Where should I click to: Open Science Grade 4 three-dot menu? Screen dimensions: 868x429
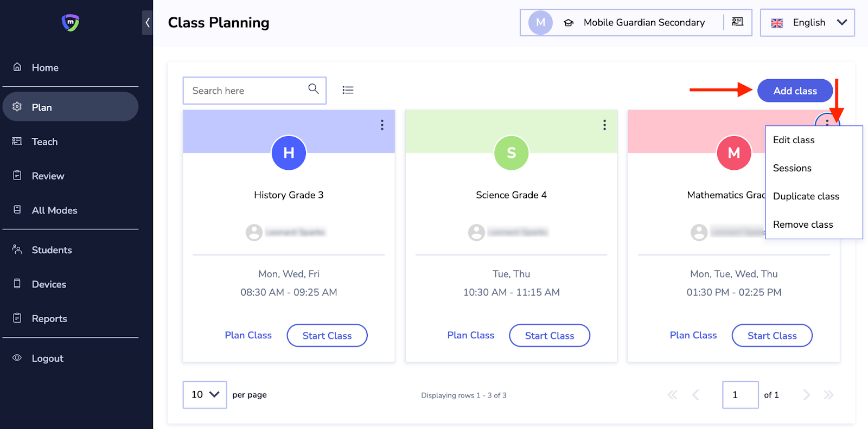pos(604,125)
